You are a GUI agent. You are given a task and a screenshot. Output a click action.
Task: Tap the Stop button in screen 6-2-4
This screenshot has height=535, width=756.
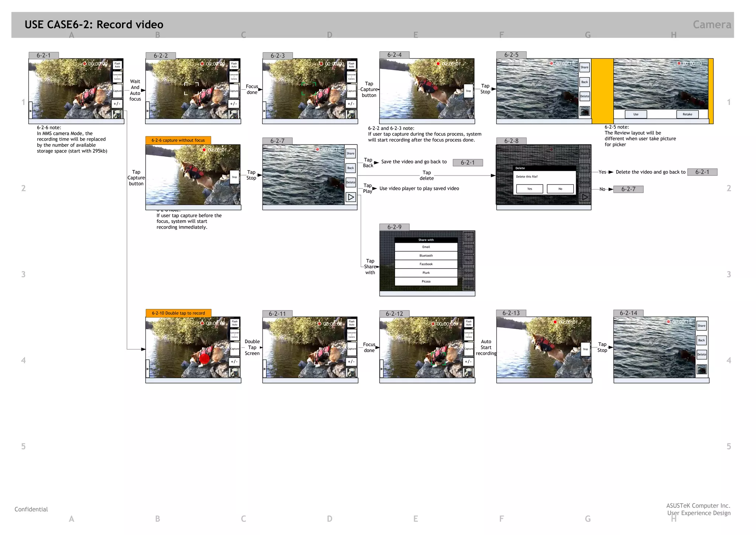(468, 91)
